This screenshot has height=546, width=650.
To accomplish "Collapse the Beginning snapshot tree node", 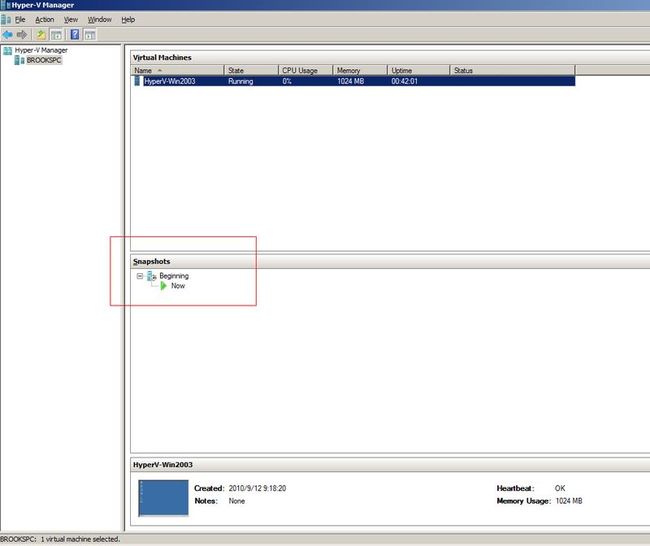I will (x=140, y=276).
